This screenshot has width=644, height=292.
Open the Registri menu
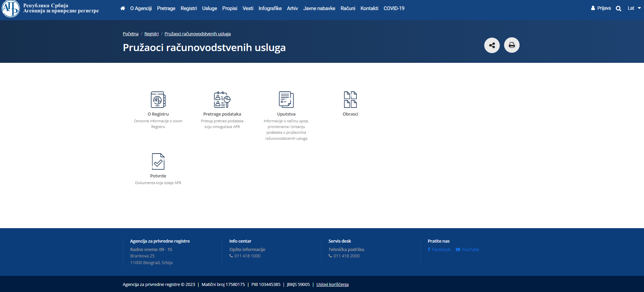[x=189, y=8]
